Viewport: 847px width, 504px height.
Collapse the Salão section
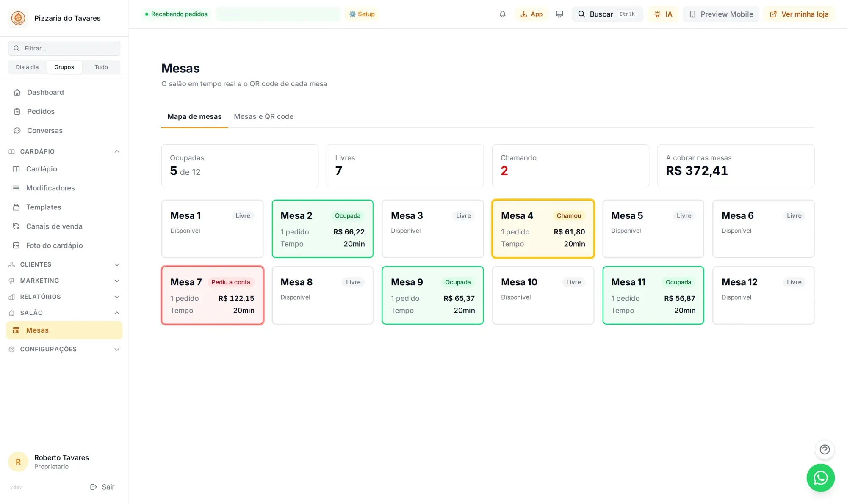click(x=64, y=313)
